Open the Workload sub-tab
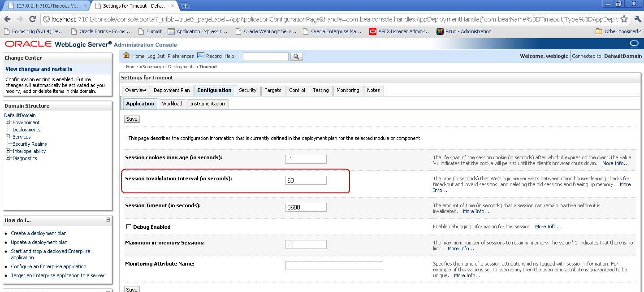Image resolution: width=644 pixels, height=292 pixels. coord(172,104)
